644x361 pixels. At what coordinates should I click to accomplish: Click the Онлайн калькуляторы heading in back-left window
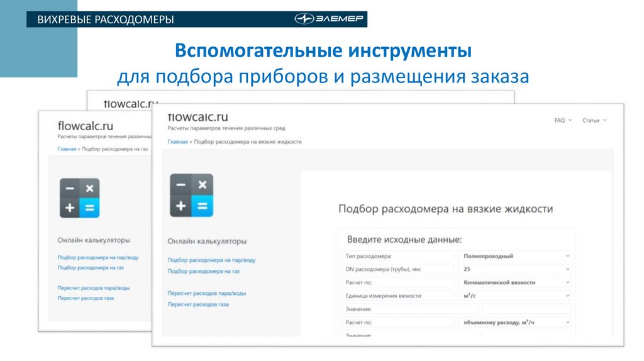(x=94, y=240)
